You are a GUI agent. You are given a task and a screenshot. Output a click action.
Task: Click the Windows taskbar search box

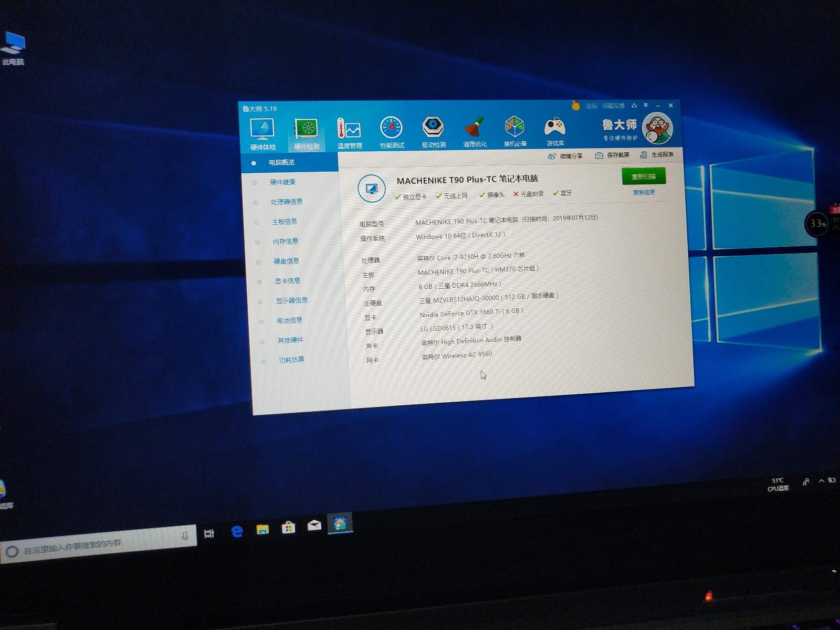pos(98,544)
